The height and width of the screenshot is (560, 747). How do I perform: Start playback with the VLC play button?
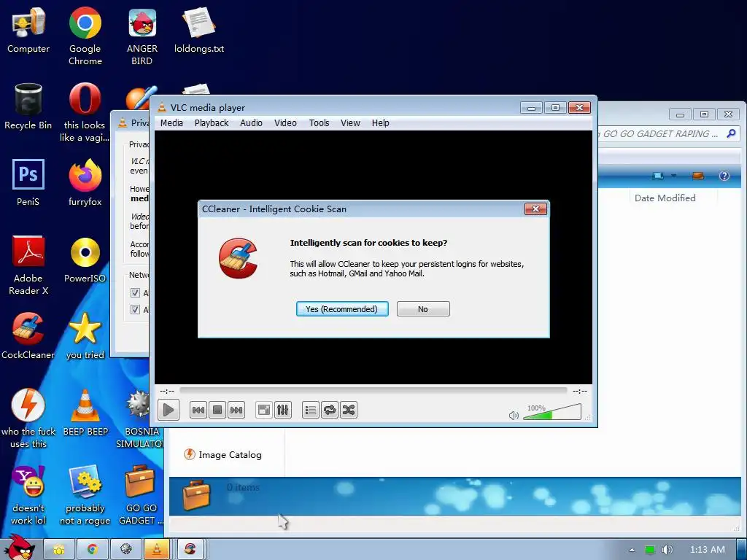169,410
